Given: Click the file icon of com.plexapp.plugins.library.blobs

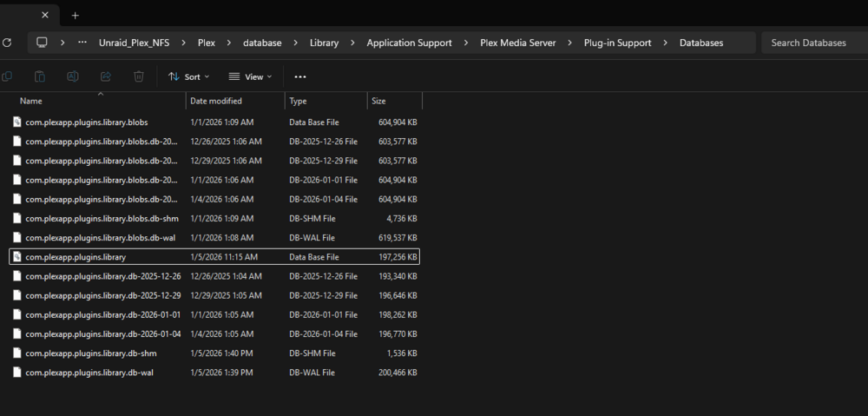Looking at the screenshot, I should (x=17, y=122).
